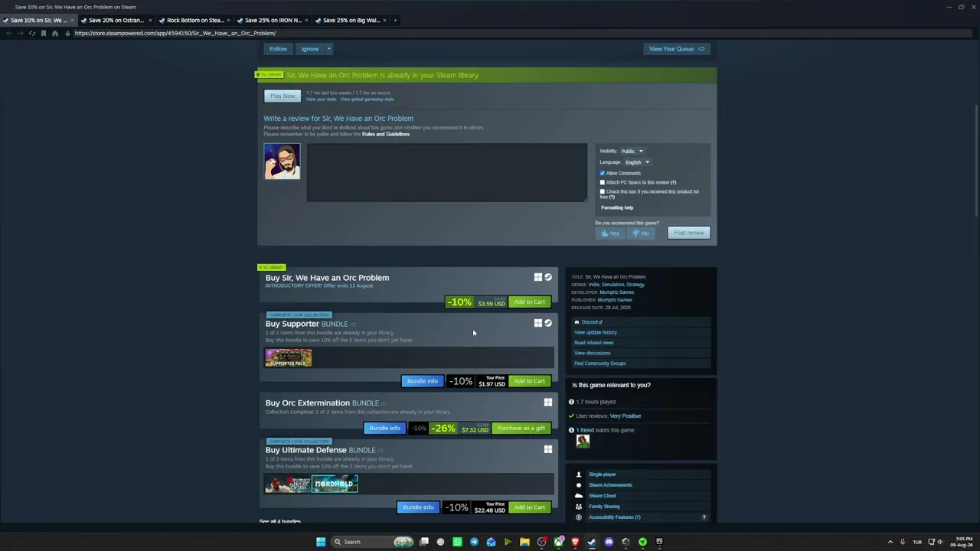Toggle Attach PC Specs to this review checkbox

[603, 183]
